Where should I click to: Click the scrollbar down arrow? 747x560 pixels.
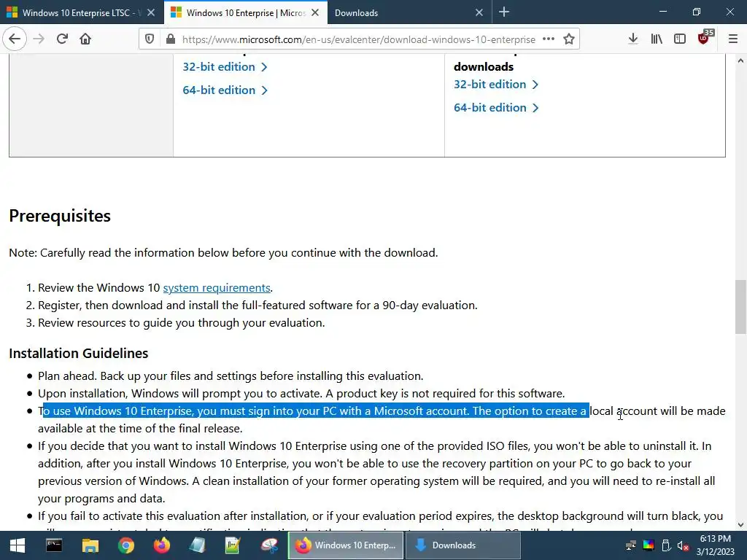point(740,525)
